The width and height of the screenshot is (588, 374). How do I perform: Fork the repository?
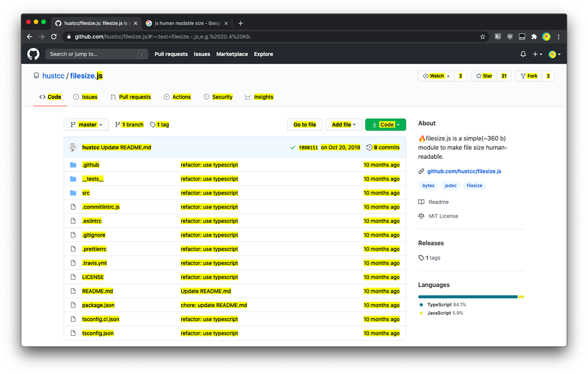[529, 76]
